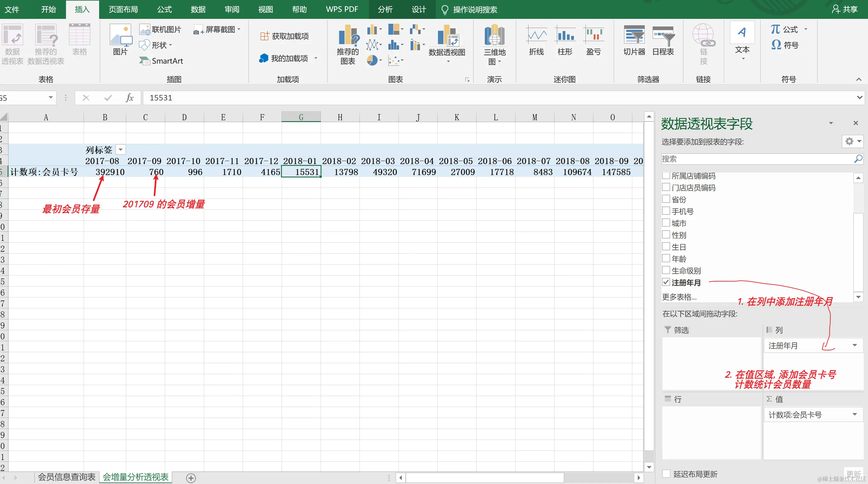Check the 性别 field checkbox
868x484 pixels.
pyautogui.click(x=666, y=234)
